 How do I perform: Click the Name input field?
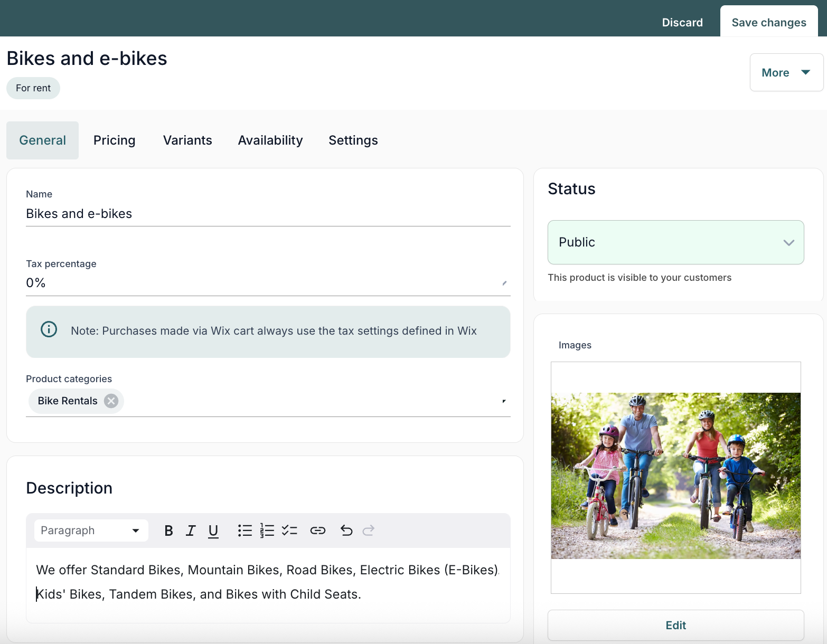[268, 214]
